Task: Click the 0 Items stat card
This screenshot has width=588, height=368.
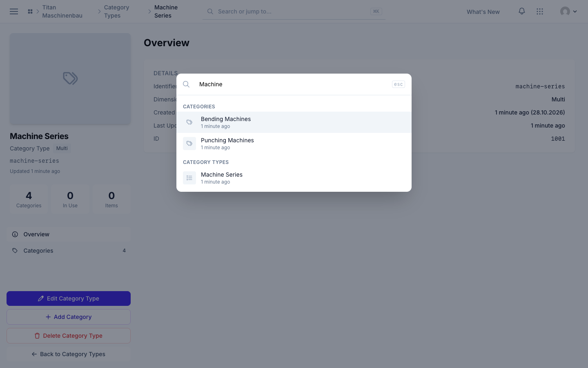Action: click(111, 200)
